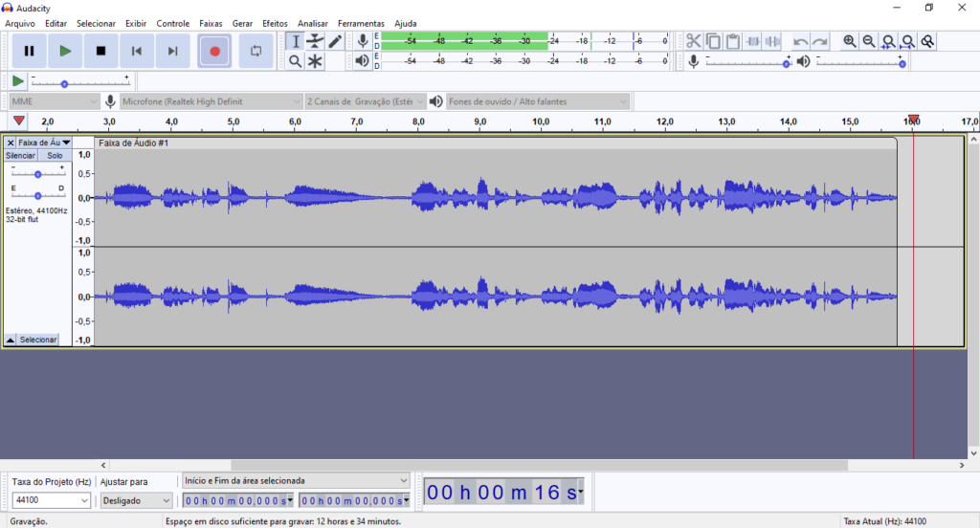Select the Draw pencil tool

(335, 41)
